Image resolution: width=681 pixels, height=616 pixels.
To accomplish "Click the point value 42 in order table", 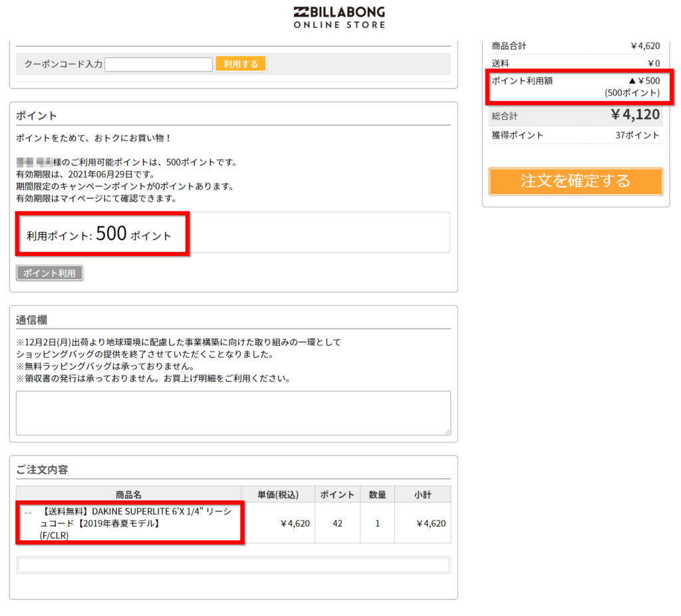I will 337,524.
